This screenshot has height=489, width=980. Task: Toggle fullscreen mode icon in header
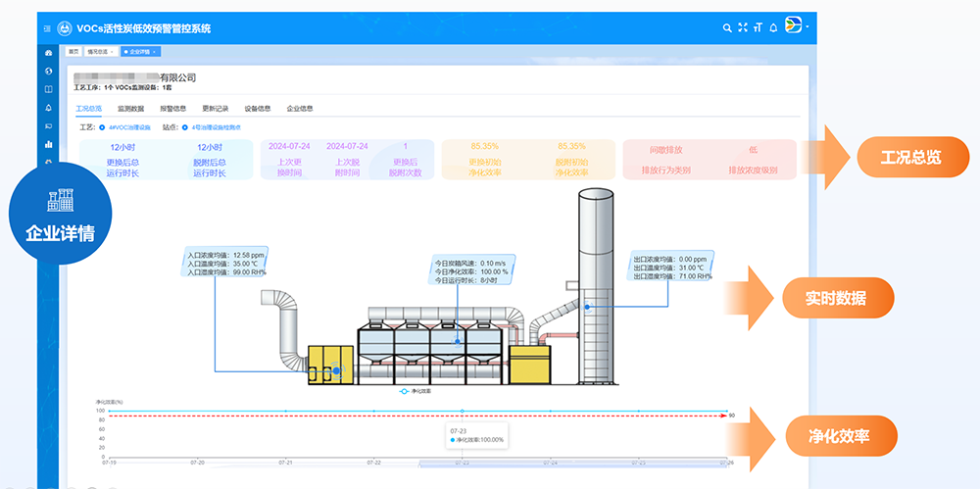click(x=742, y=28)
